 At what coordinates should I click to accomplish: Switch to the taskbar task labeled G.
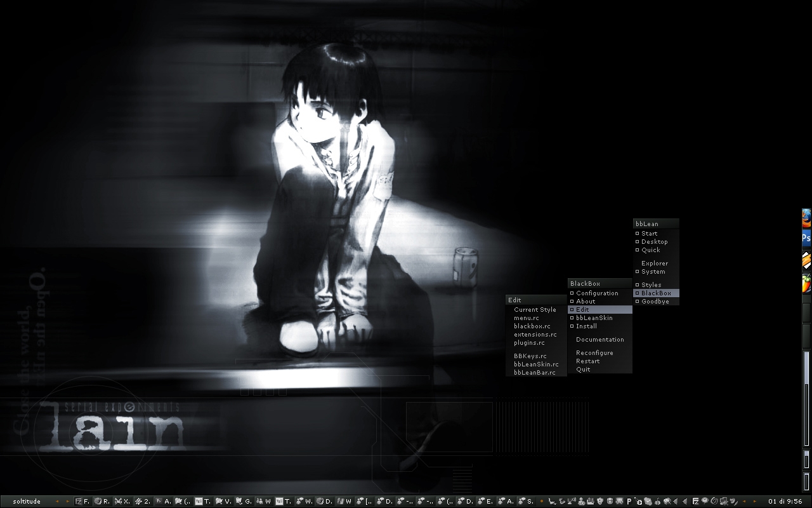[x=243, y=501]
